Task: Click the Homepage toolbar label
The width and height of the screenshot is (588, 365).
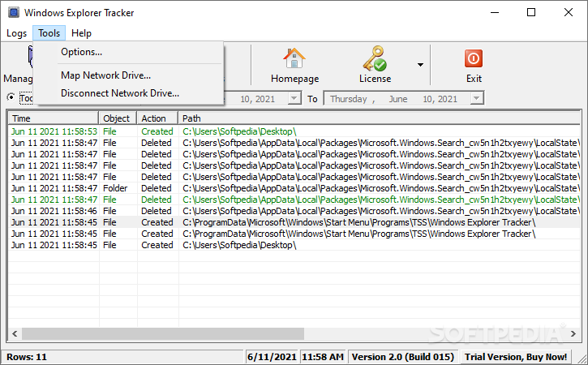Action: point(294,79)
